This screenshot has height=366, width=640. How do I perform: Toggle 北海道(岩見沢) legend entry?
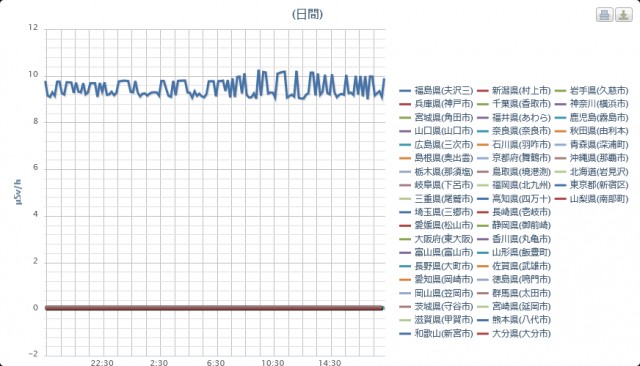591,171
